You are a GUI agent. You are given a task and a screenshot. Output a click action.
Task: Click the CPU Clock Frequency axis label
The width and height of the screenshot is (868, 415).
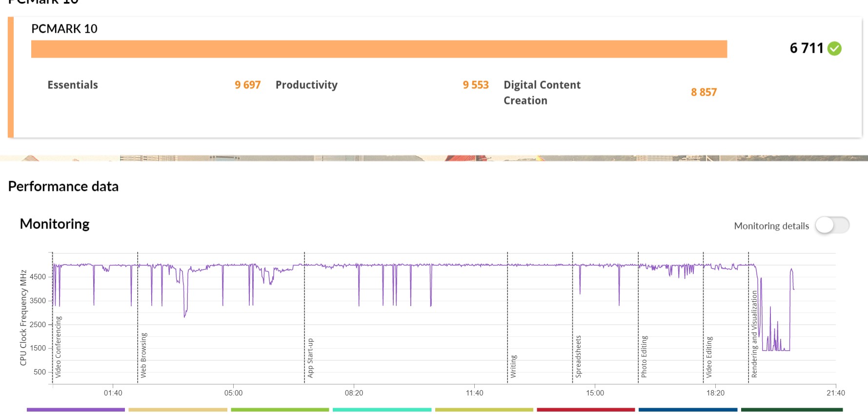[23, 317]
